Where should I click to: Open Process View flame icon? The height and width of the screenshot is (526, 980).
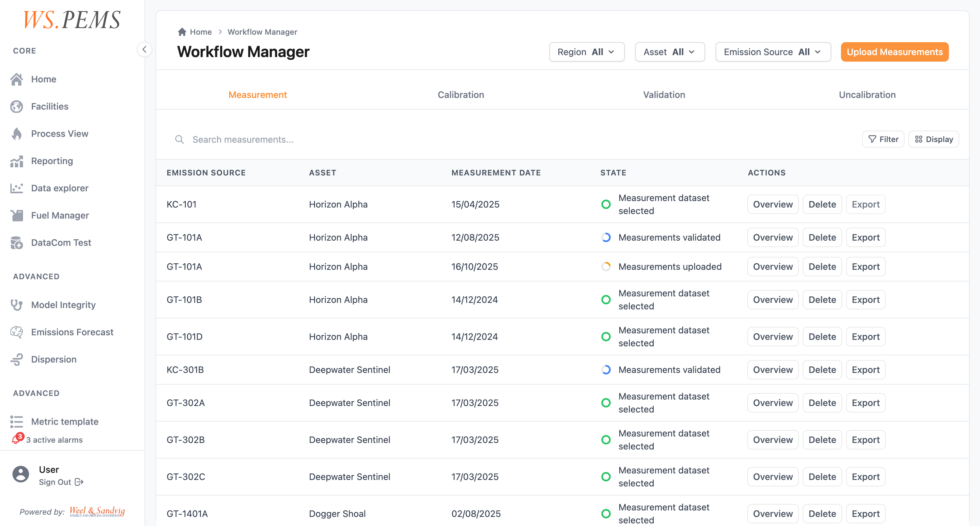click(17, 134)
